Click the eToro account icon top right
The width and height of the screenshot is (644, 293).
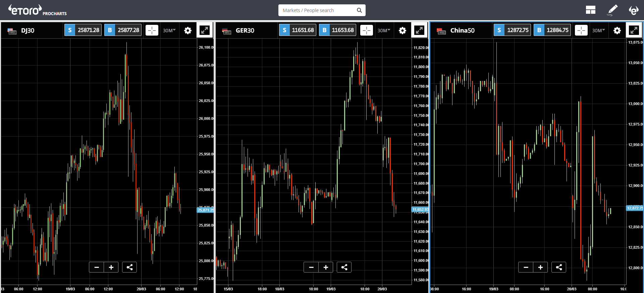pos(633,10)
